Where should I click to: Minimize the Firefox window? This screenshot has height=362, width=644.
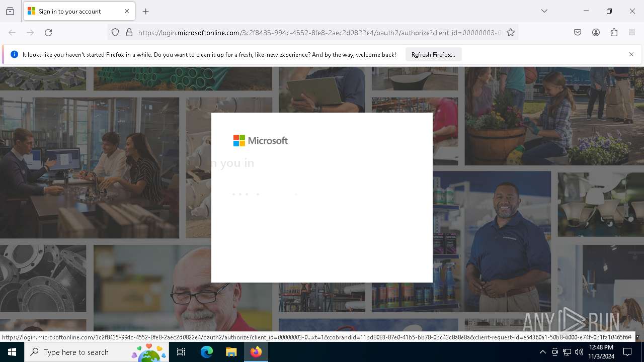pyautogui.click(x=586, y=11)
